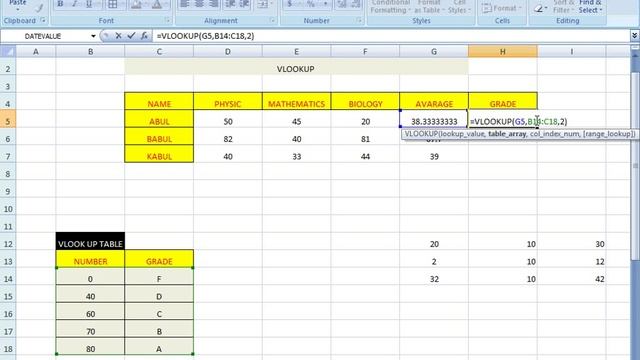
Task: Decrease the indent of the cell
Action: [230, 4]
